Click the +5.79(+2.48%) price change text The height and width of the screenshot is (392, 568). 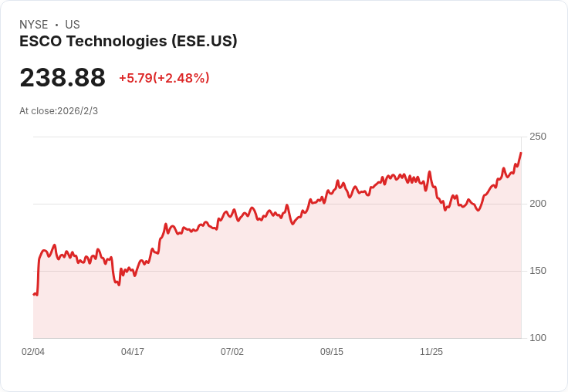click(x=164, y=78)
